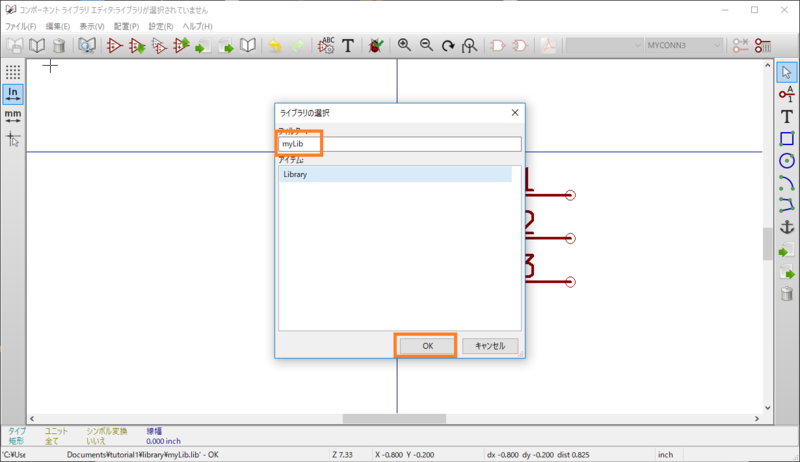The width and height of the screenshot is (800, 462).
Task: Select the Library item in list
Action: tap(395, 174)
